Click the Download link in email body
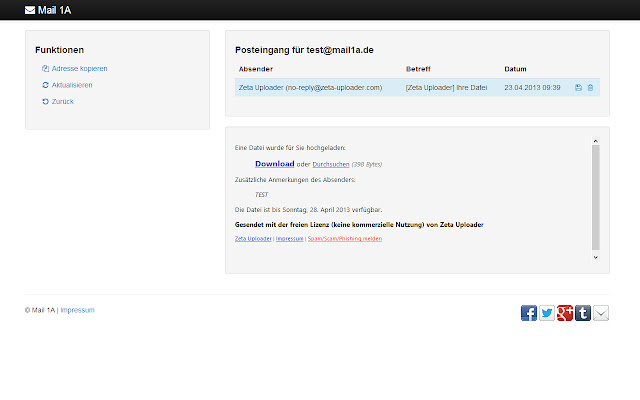Screen dimensions: 640x400 point(275,164)
